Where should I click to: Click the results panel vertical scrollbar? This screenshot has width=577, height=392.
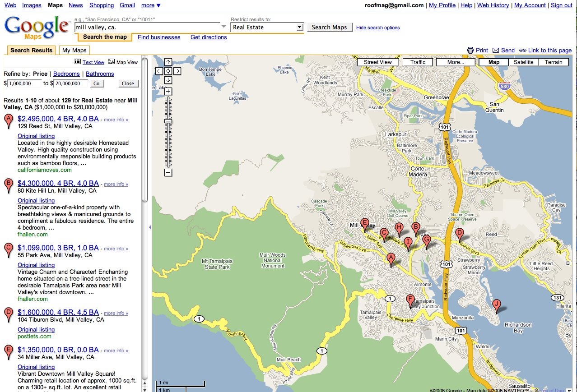click(144, 129)
